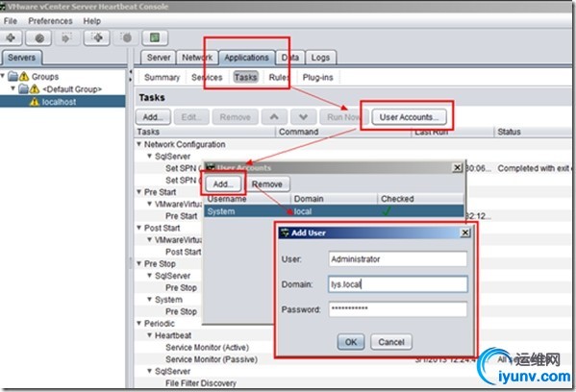Click the Edit button in Tasks toolbar
The width and height of the screenshot is (576, 392).
point(191,117)
